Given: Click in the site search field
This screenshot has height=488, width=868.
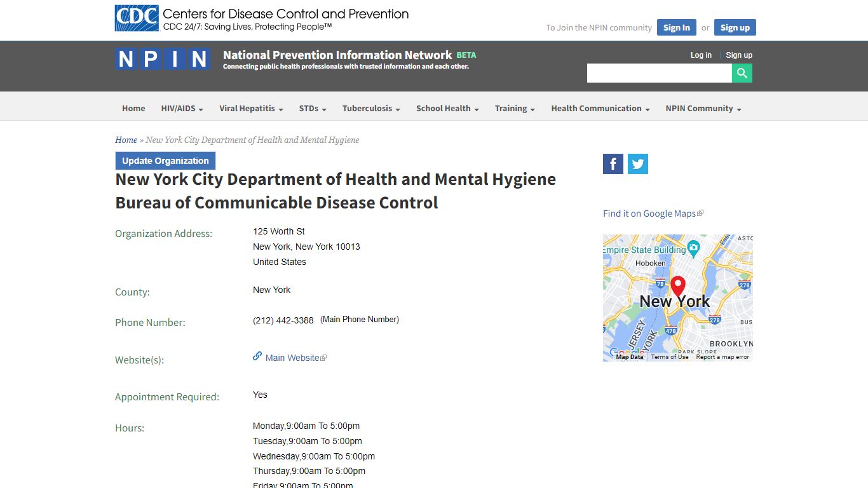Looking at the screenshot, I should coord(660,73).
